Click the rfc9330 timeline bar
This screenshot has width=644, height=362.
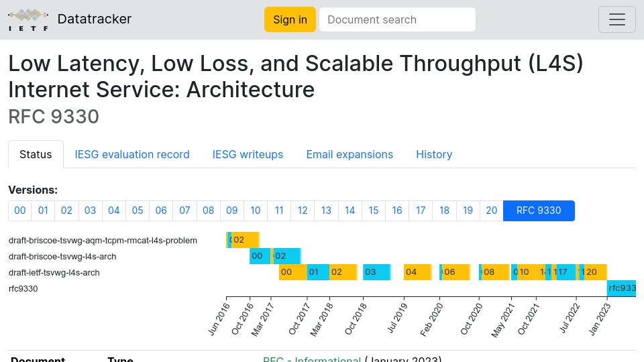pyautogui.click(x=621, y=288)
